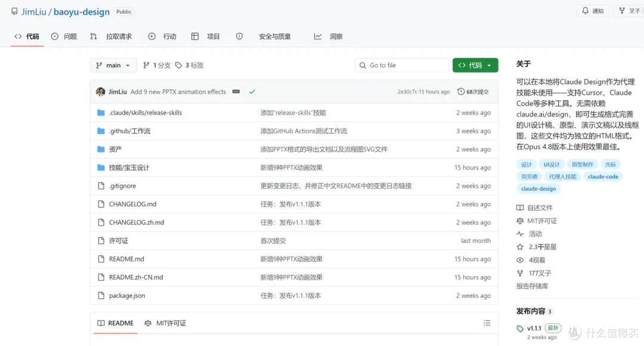Screen dimensions: 644x346
Task: Select the README tab below file list
Action: [x=116, y=323]
